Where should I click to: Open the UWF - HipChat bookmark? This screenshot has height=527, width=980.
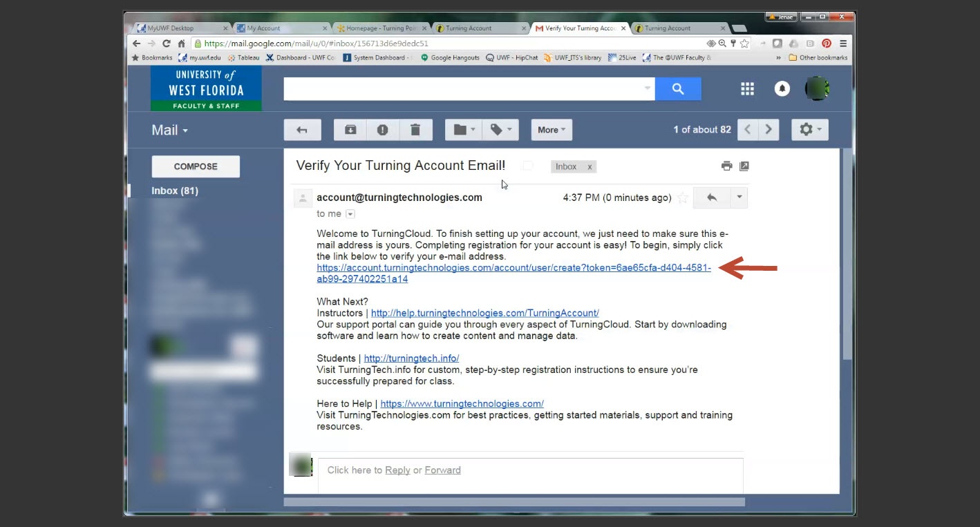(x=512, y=58)
